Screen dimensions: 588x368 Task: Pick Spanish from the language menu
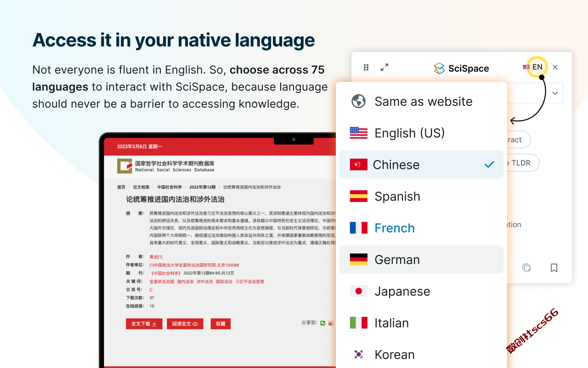[x=421, y=196]
